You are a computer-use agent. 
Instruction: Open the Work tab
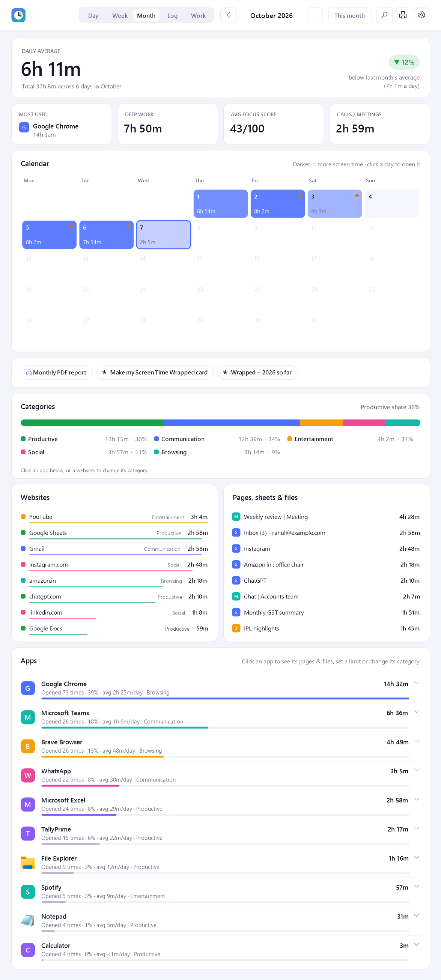coord(198,16)
